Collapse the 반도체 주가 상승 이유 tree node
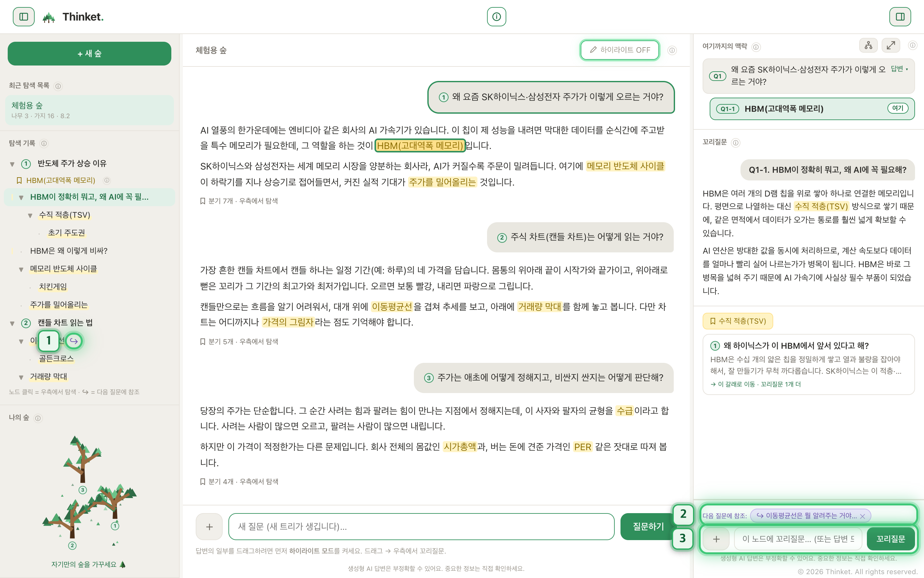Image resolution: width=924 pixels, height=578 pixels. pos(12,164)
